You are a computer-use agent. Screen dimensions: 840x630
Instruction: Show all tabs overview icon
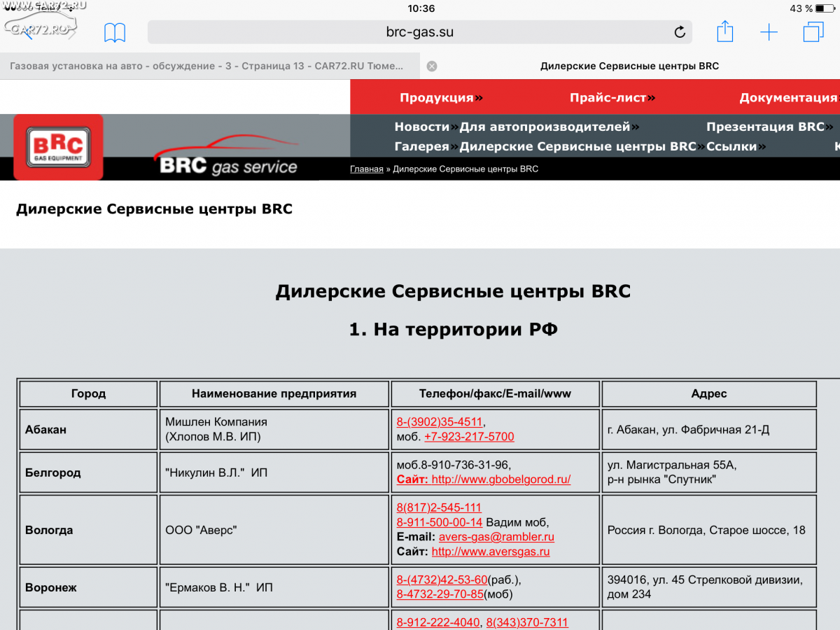[x=813, y=32]
